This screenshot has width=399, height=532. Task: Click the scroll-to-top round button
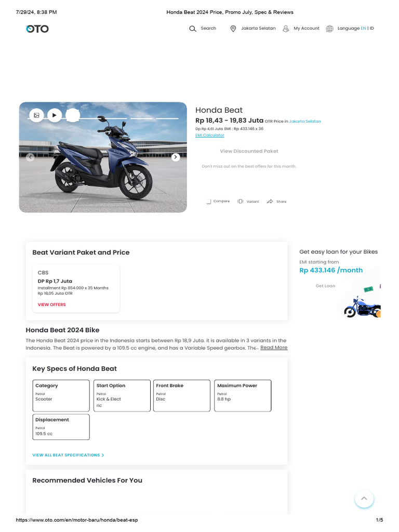(364, 498)
